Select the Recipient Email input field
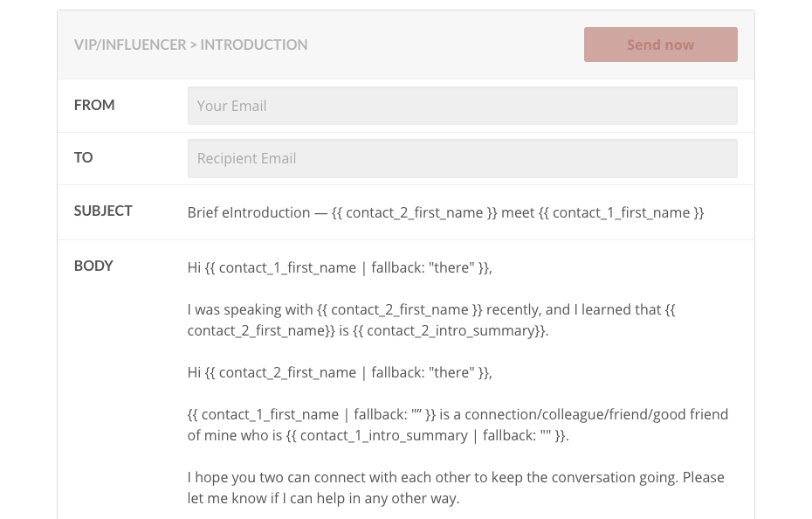The width and height of the screenshot is (812, 519). (x=462, y=158)
